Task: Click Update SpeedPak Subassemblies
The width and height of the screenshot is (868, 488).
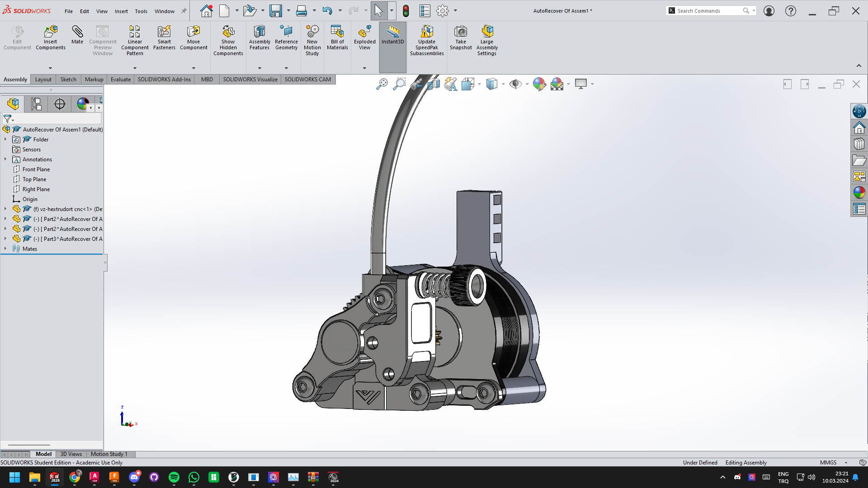Action: click(x=427, y=40)
